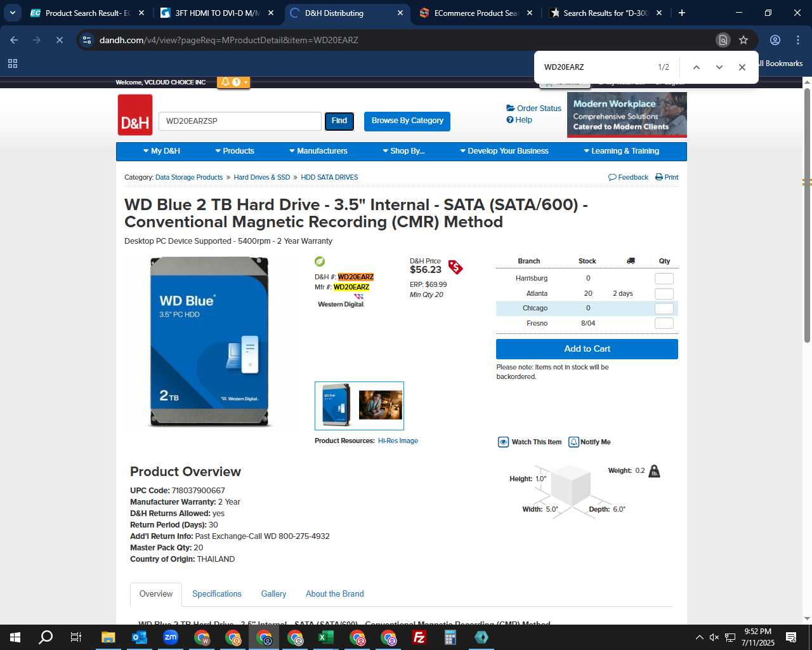This screenshot has width=812, height=650.
Task: Open HDD SATA DRIVES breadcrumb
Action: click(329, 177)
